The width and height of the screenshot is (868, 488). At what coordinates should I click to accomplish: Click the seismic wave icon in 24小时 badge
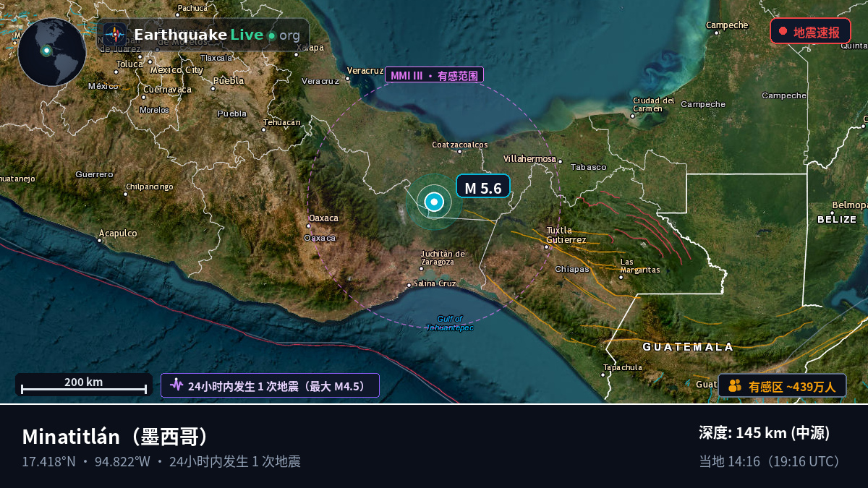point(176,385)
